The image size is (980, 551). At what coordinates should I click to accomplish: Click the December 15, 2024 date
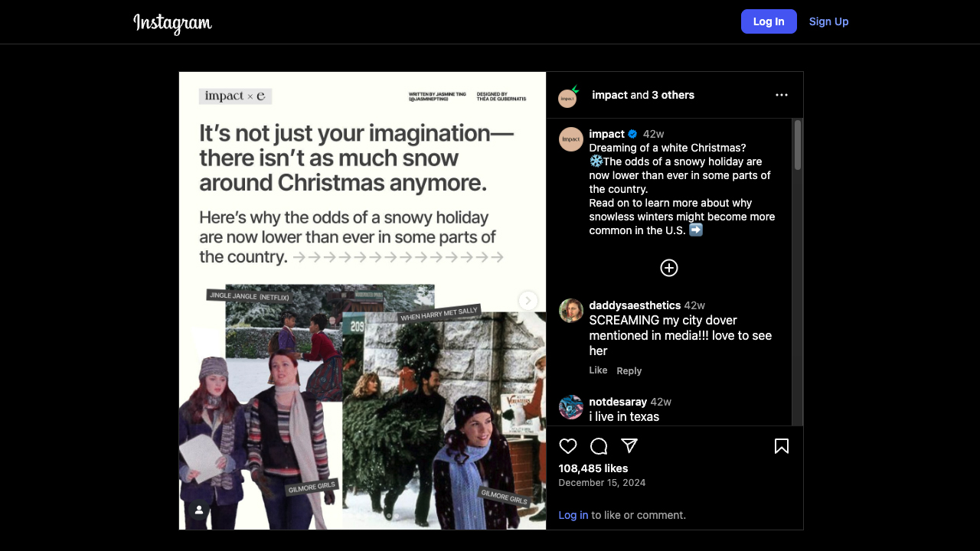click(602, 483)
